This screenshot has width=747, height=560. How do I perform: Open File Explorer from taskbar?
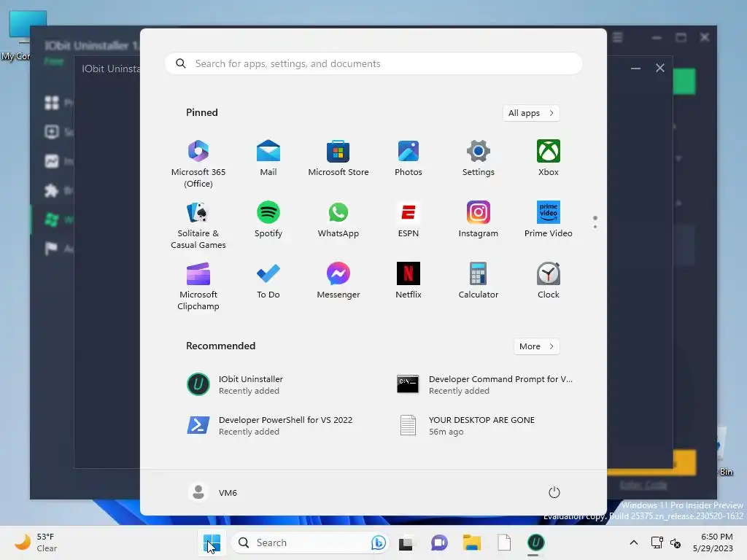click(x=472, y=542)
